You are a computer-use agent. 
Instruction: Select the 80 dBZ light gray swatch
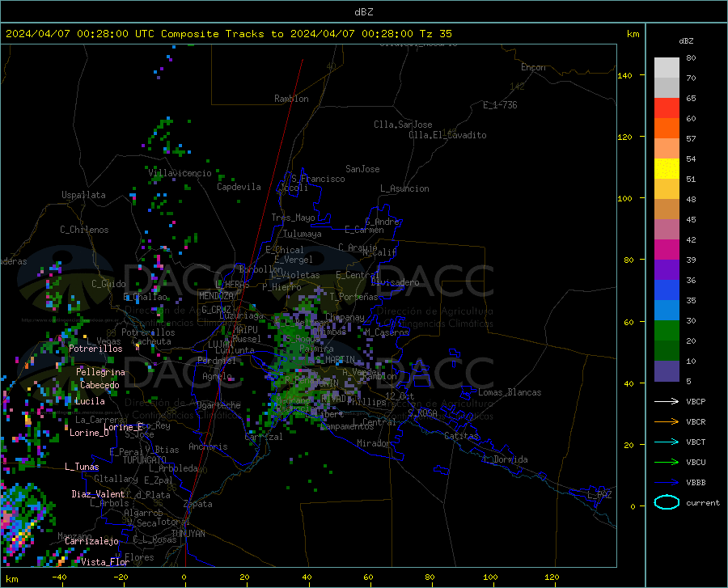[667, 68]
